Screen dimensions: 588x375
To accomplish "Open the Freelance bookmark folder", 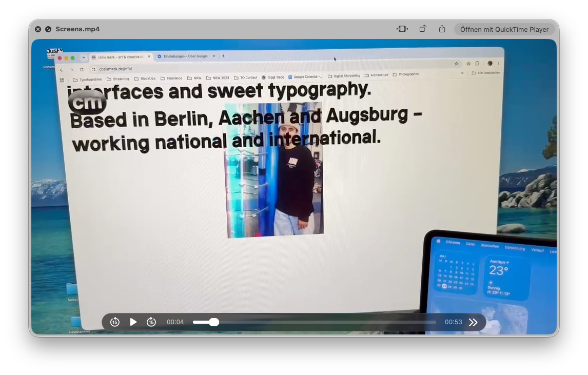I will (x=171, y=78).
